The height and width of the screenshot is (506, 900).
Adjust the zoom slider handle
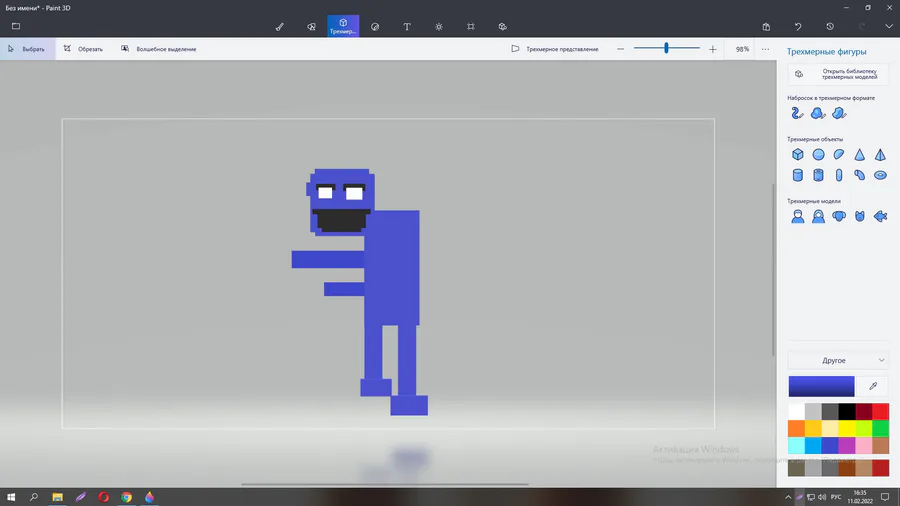(666, 48)
